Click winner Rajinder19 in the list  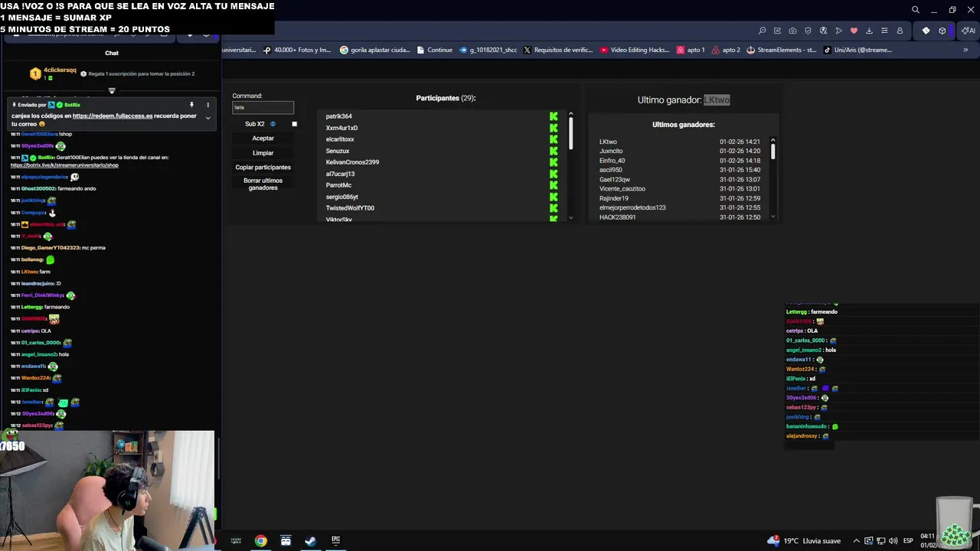[x=614, y=198]
